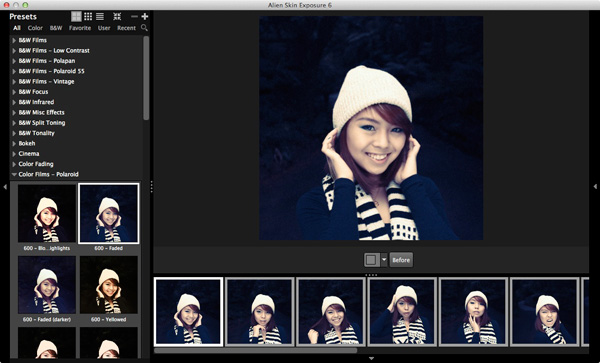The image size is (600, 363).
Task: Expand the B&W Films category
Action: click(x=14, y=40)
